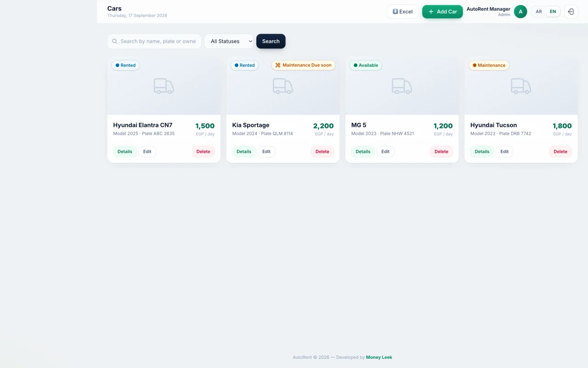The height and width of the screenshot is (368, 588).
Task: Edit the Hyundai Tucson car
Action: click(504, 152)
